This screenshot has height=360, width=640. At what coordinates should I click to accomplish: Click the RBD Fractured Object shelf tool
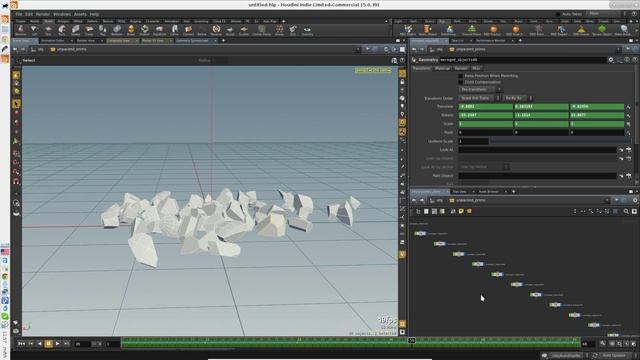click(493, 30)
